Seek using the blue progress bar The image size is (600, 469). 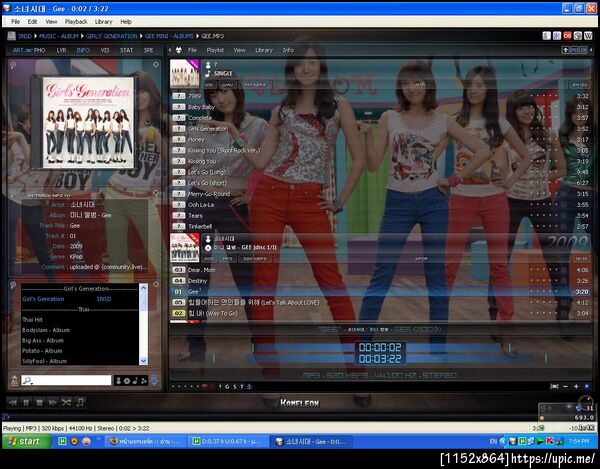click(380, 353)
